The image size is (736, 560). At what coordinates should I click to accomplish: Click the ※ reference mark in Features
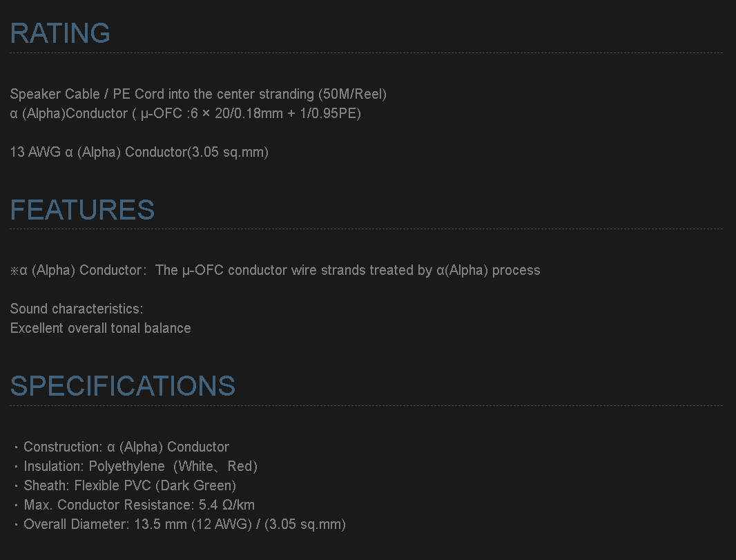pyautogui.click(x=14, y=271)
